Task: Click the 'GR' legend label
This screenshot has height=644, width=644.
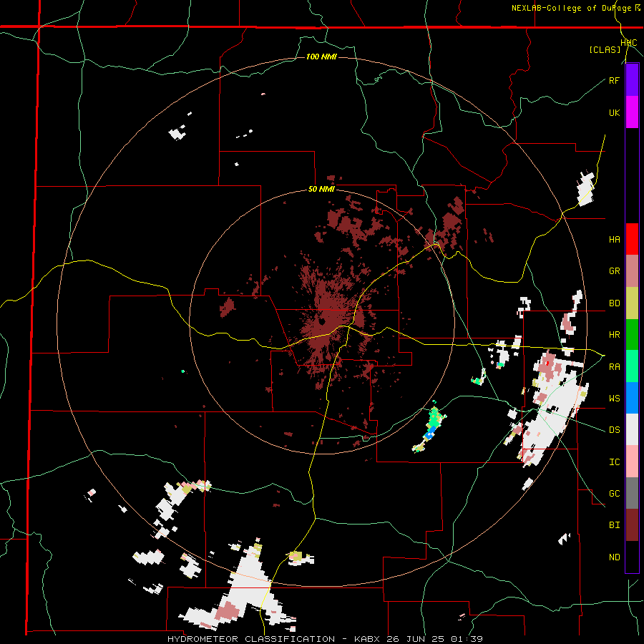Action: click(x=614, y=271)
